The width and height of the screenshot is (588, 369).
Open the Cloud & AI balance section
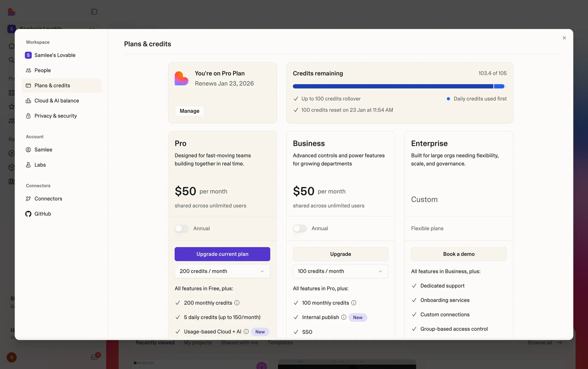[x=57, y=101]
